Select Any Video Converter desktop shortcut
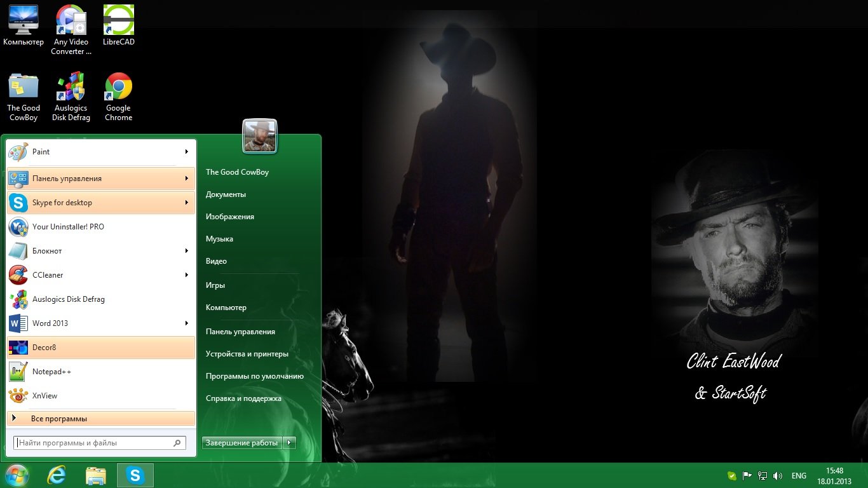Screen dimensions: 868x488 point(71,30)
